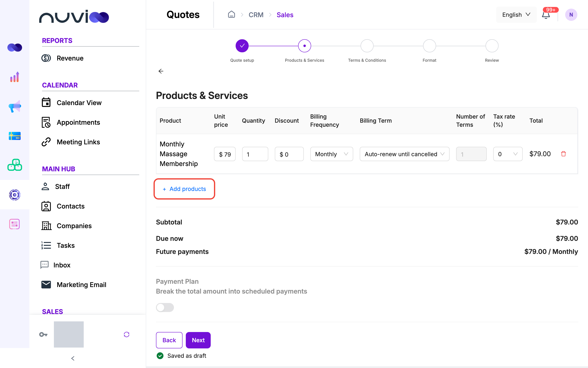Open the green cubes sidebar icon
Screen dimensions: 588x368
click(x=14, y=165)
